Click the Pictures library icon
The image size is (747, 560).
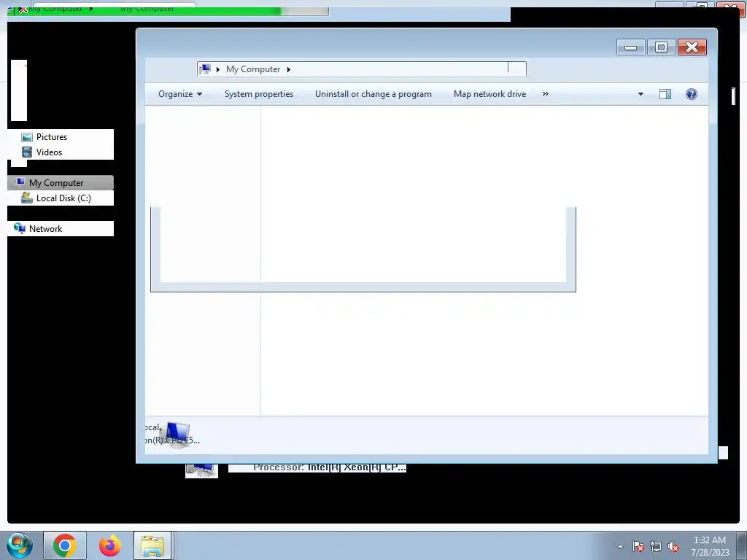point(27,137)
